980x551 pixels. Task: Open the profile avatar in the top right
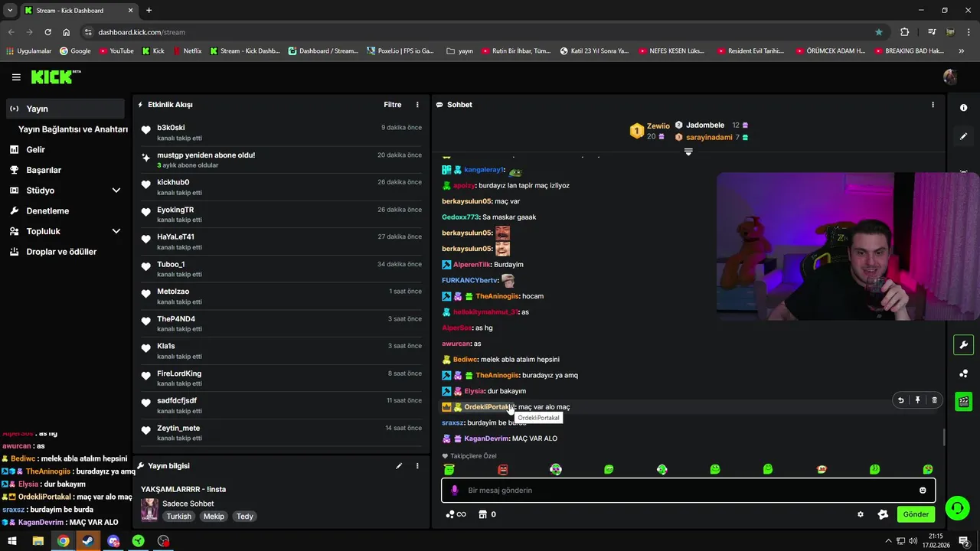pyautogui.click(x=950, y=77)
